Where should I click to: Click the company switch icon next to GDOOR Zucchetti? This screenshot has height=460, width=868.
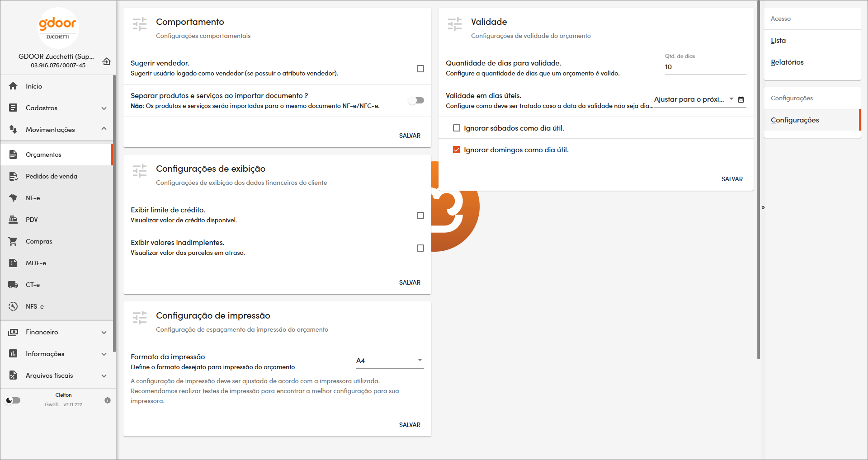[x=106, y=61]
